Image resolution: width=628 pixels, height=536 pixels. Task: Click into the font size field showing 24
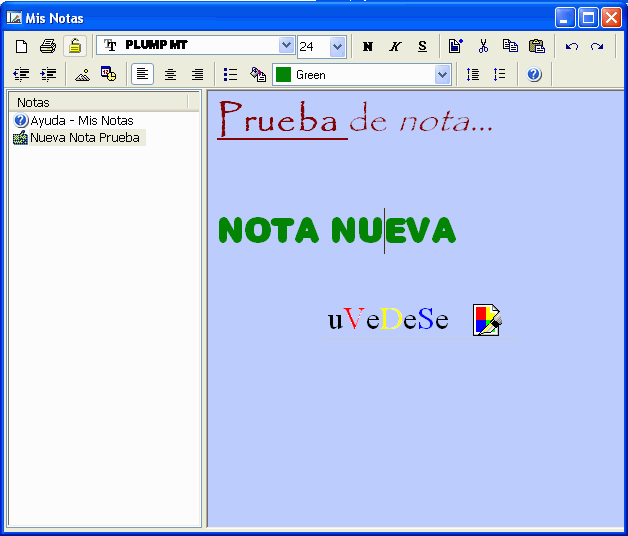314,47
